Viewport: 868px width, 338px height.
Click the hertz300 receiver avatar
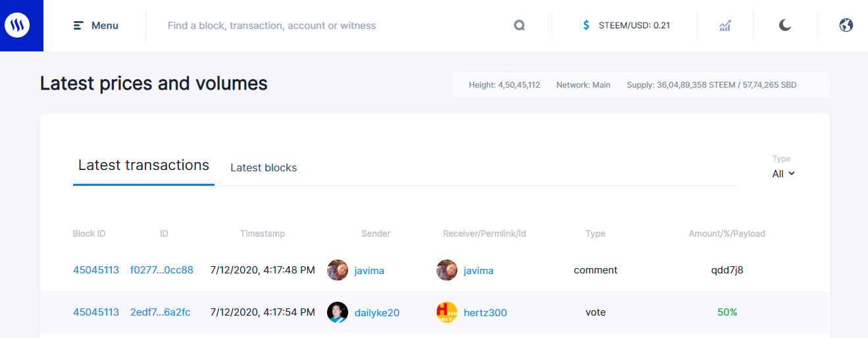point(447,312)
